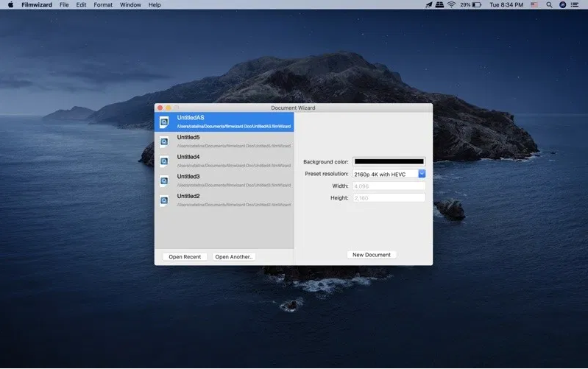Click the Untitled2 document file icon
Image resolution: width=588 pixels, height=369 pixels.
(164, 200)
